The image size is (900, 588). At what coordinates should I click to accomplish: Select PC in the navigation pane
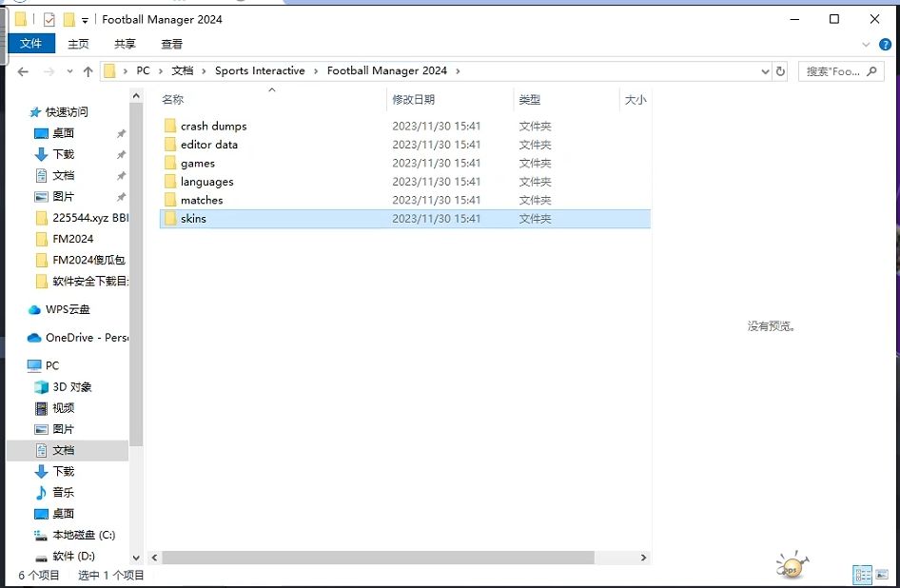click(52, 365)
